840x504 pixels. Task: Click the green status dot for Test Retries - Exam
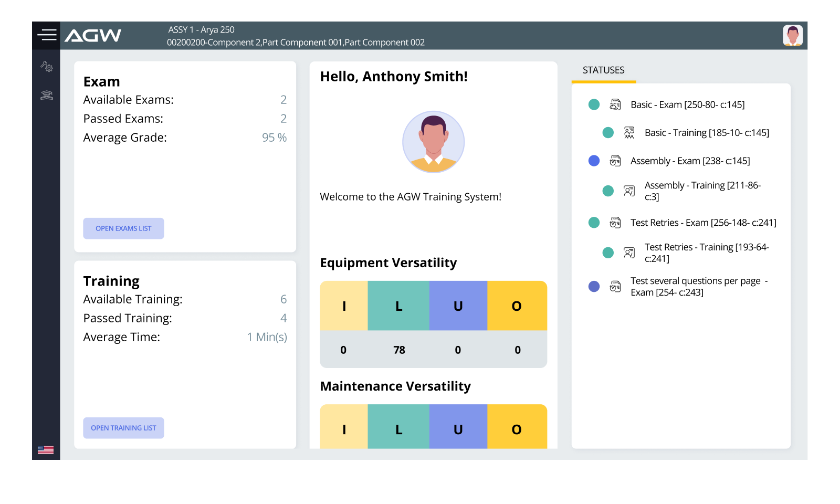(x=594, y=223)
